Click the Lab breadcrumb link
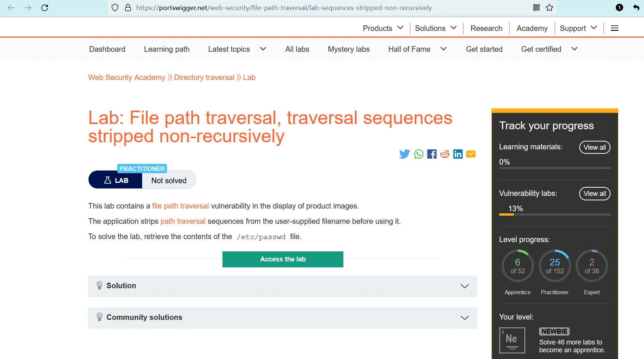Viewport: 644px width, 359px height. click(249, 77)
